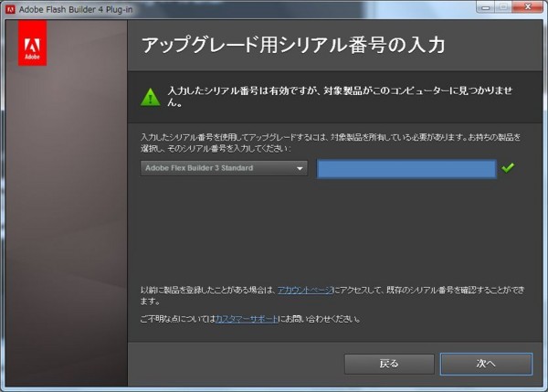Screen dimensions: 548x392
Task: Click the heading アップグレード用シリアル番号の入力
Action: click(x=293, y=45)
